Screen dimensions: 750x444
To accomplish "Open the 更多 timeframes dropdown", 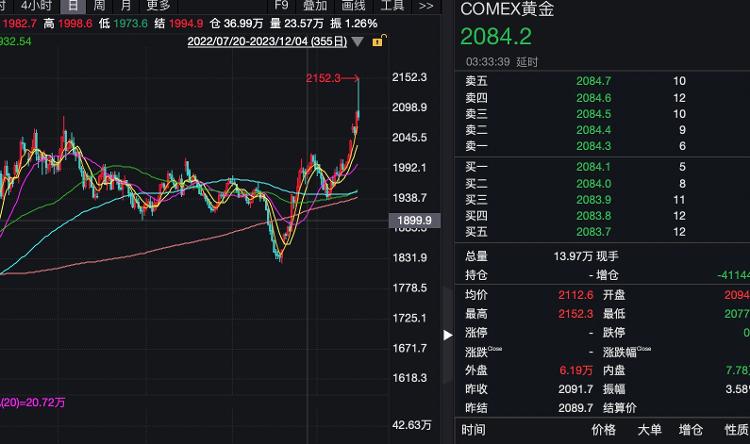I will pyautogui.click(x=158, y=6).
